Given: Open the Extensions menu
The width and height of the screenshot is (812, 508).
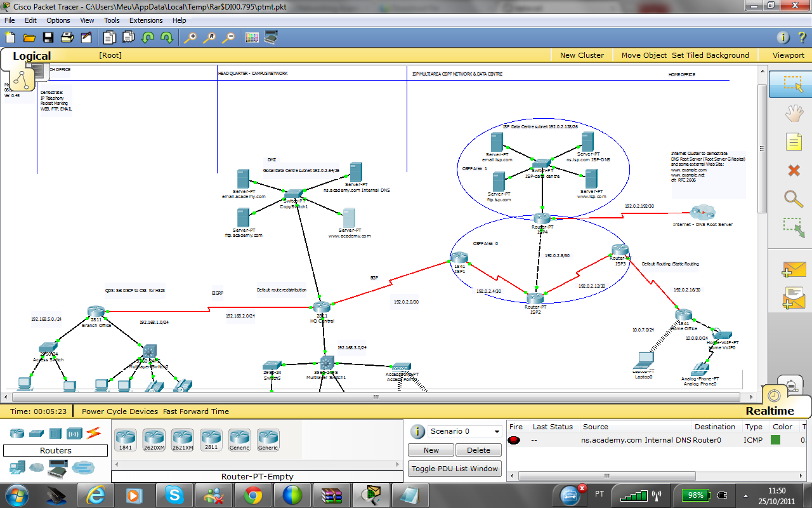Looking at the screenshot, I should tap(146, 20).
